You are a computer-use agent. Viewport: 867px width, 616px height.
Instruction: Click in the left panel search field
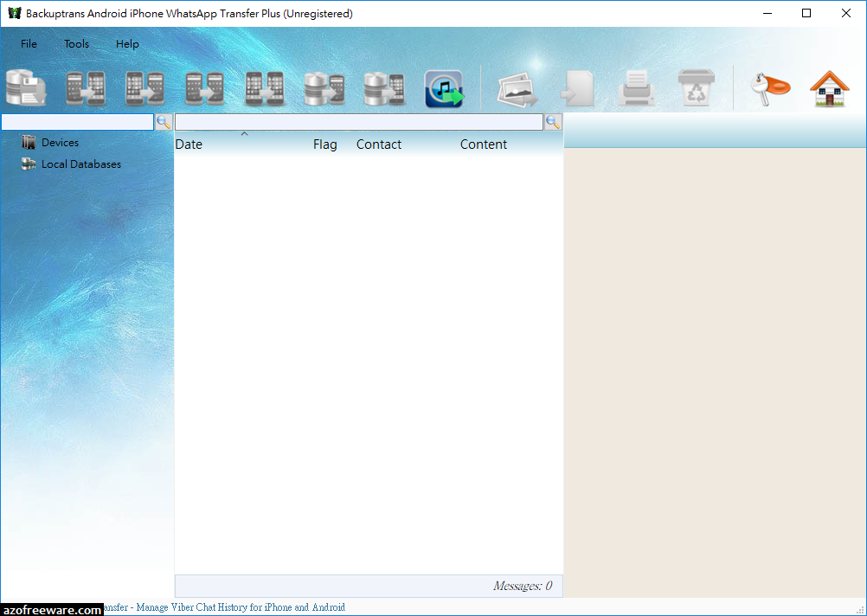click(x=77, y=122)
